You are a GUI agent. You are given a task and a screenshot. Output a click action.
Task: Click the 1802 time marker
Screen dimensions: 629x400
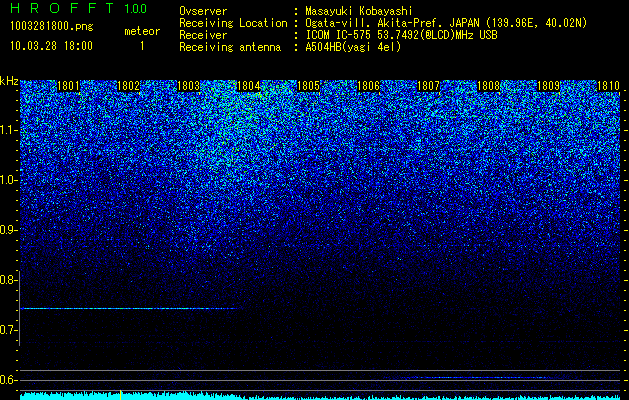[128, 86]
